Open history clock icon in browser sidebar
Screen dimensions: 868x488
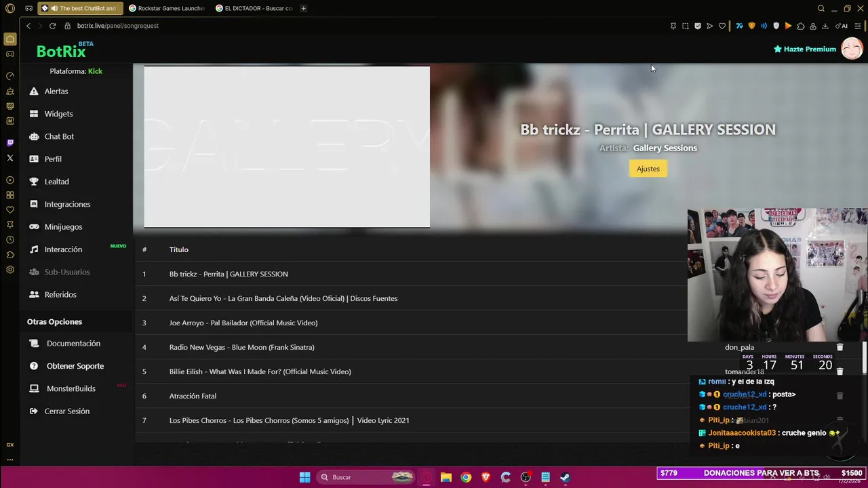pyautogui.click(x=10, y=240)
